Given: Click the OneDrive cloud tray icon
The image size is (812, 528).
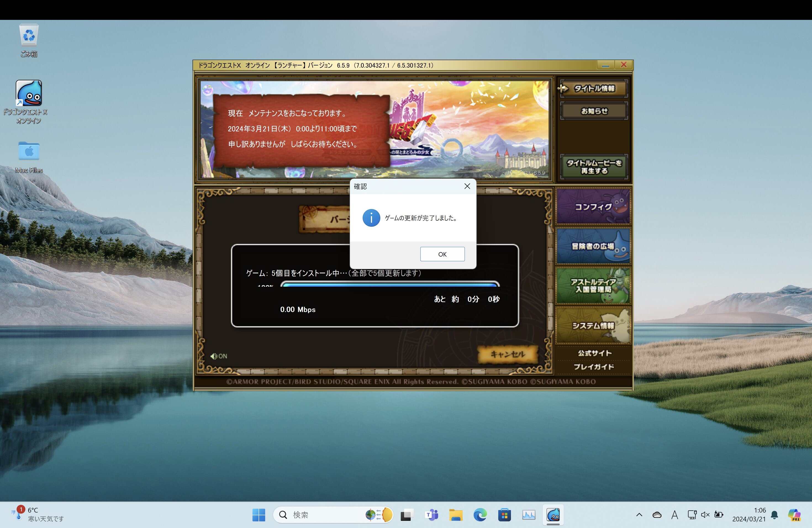Looking at the screenshot, I should [x=657, y=515].
